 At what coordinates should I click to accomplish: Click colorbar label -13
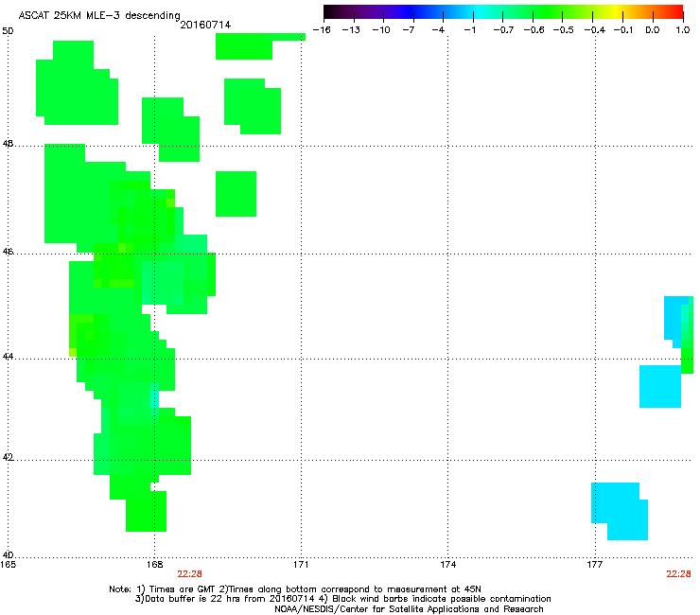tap(351, 30)
